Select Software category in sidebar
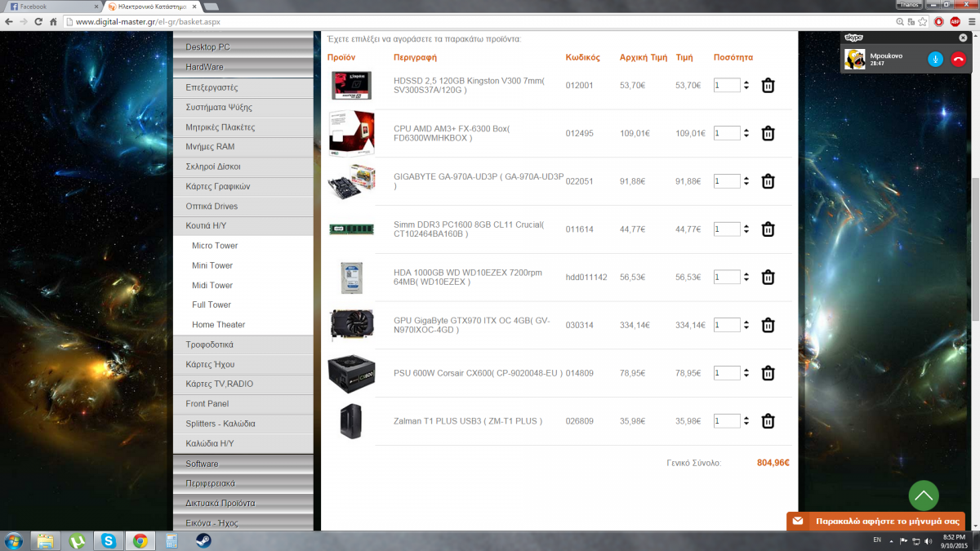The height and width of the screenshot is (551, 980). [243, 464]
